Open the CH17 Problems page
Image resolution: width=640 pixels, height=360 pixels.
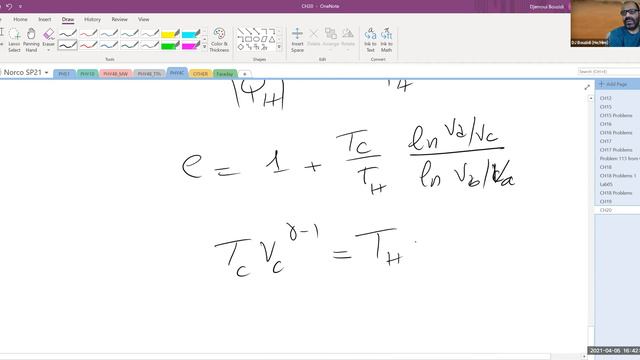tap(616, 150)
